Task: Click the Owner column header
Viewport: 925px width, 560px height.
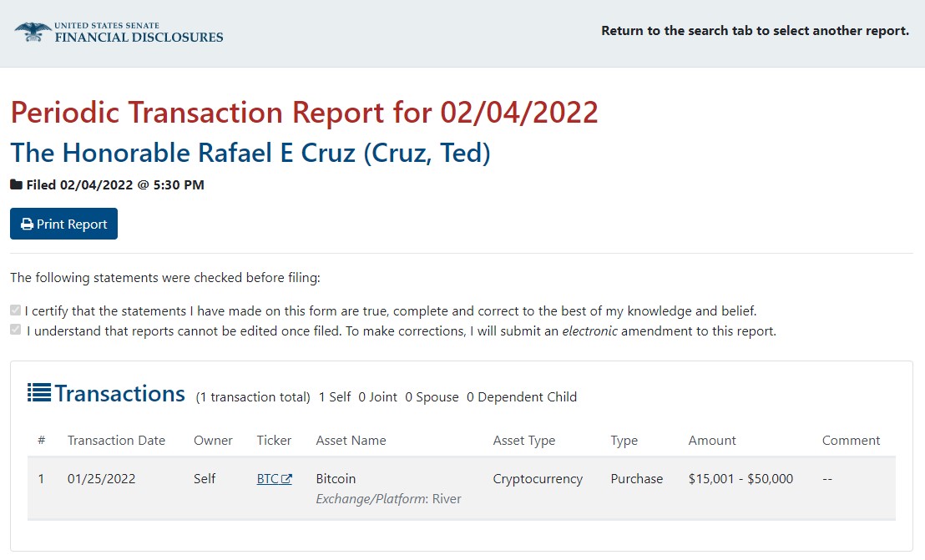Action: pos(213,441)
